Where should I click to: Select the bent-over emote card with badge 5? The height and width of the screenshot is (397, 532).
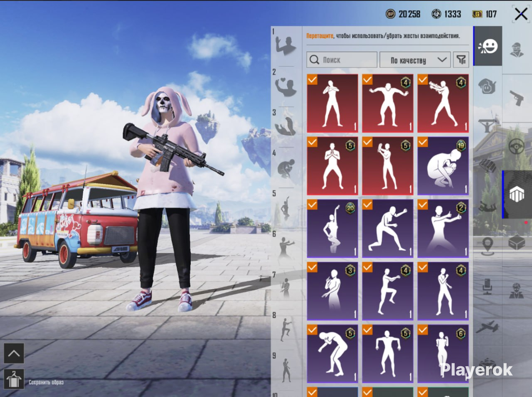[332, 354]
